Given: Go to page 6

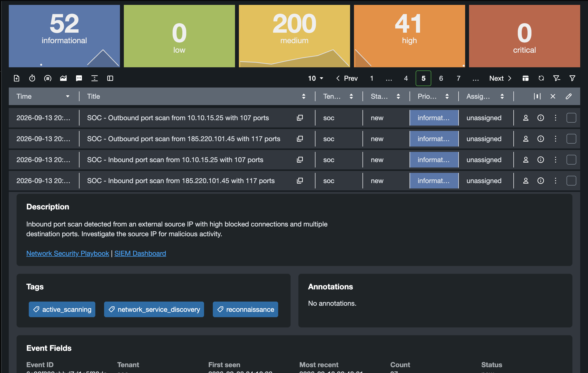Looking at the screenshot, I should 441,78.
